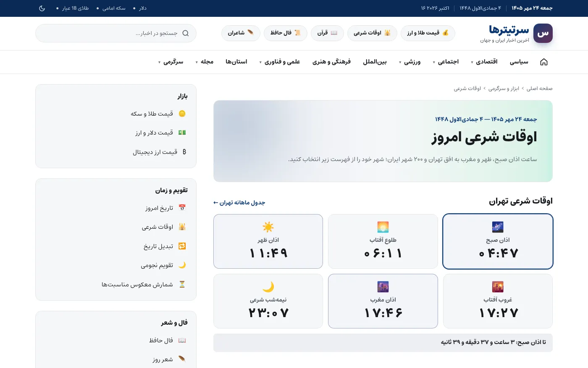
Task: Click the اوقات شرعی امروز heading
Action: (x=484, y=137)
